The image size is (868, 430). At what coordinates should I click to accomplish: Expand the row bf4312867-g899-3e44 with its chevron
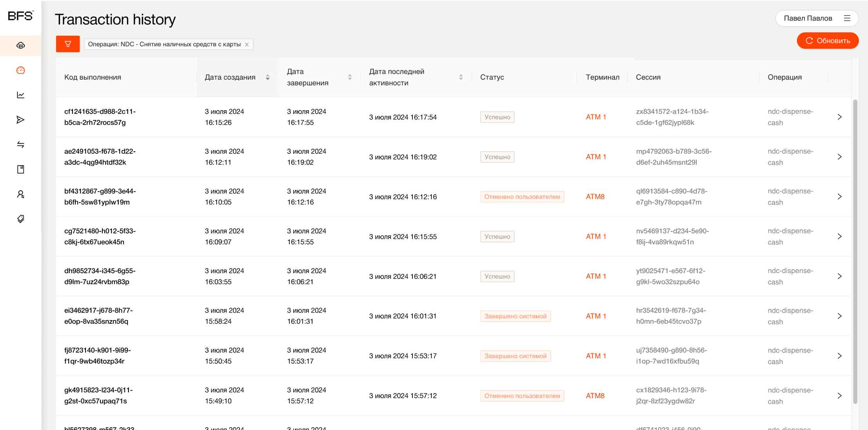tap(839, 197)
